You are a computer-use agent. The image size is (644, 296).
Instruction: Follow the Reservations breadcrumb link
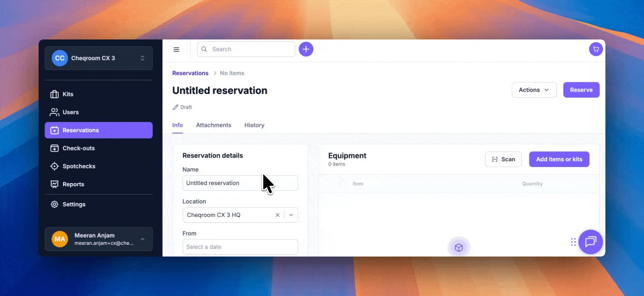click(190, 73)
